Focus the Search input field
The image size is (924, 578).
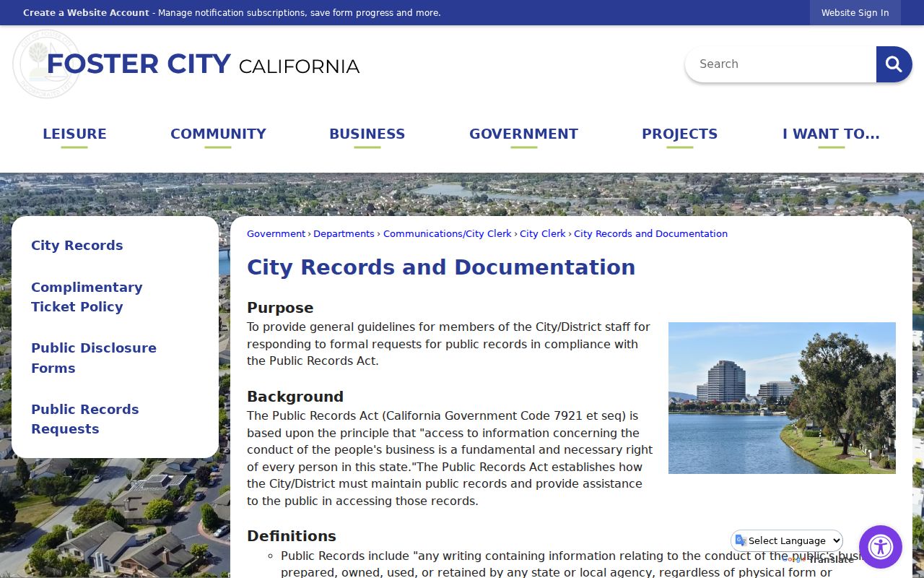[780, 64]
